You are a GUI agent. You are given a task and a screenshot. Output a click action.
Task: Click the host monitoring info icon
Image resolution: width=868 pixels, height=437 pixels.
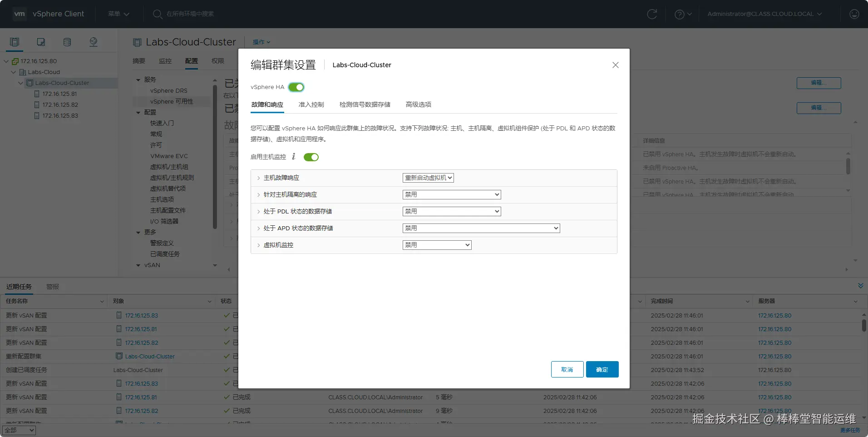[x=294, y=157]
